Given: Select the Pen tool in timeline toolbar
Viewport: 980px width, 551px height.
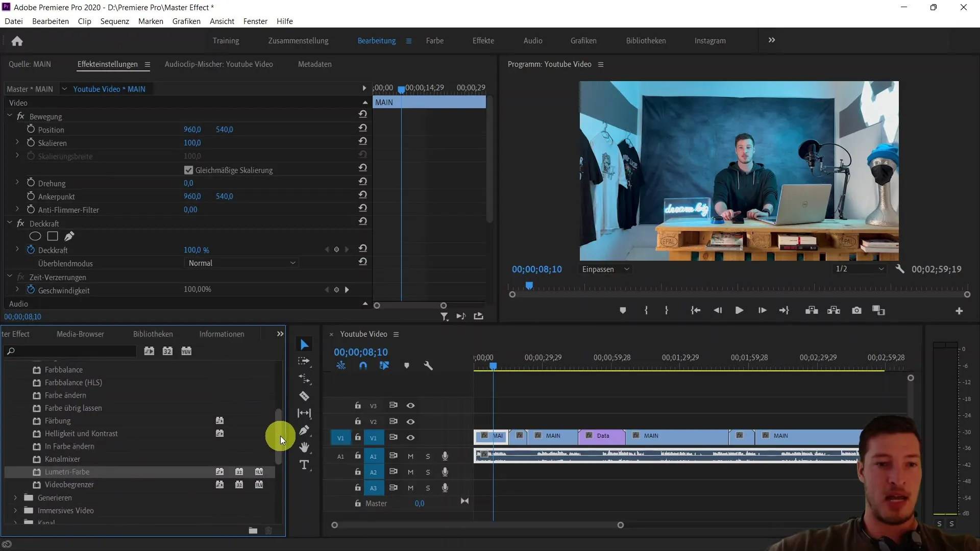Looking at the screenshot, I should (x=304, y=430).
